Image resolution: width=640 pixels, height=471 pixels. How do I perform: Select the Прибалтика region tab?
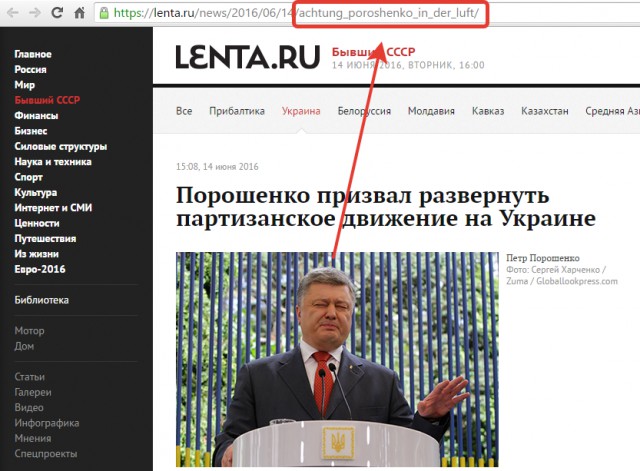click(237, 111)
